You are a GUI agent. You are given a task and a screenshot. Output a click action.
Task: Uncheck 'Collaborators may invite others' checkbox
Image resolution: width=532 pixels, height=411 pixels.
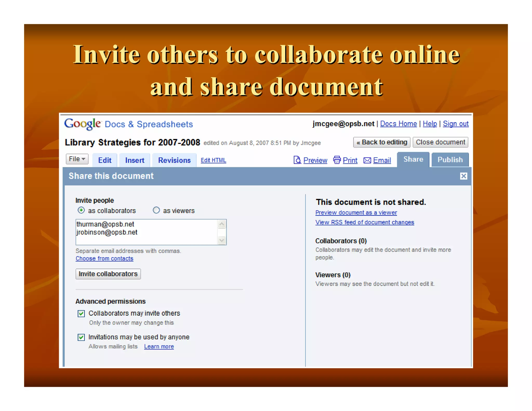81,314
